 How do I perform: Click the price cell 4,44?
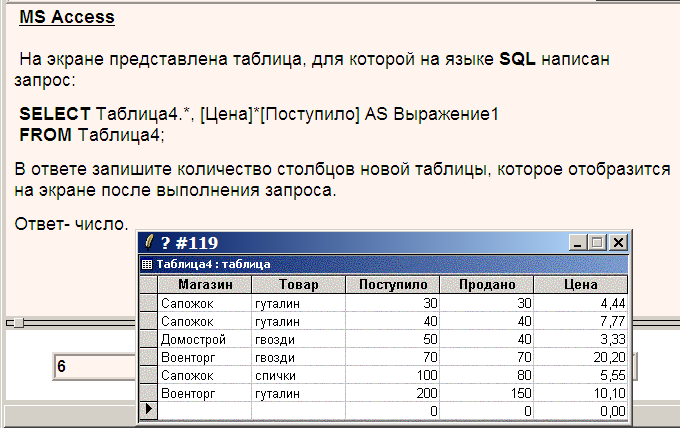(x=581, y=303)
